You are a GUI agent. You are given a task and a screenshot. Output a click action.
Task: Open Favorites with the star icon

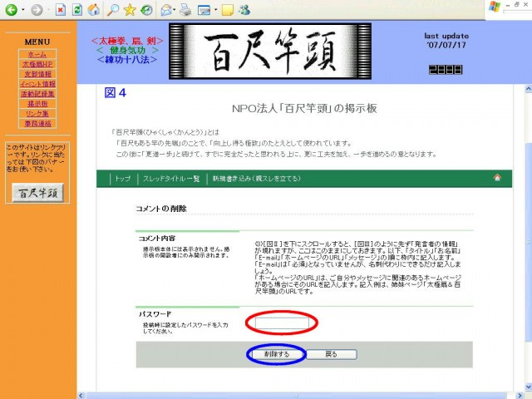tap(129, 10)
